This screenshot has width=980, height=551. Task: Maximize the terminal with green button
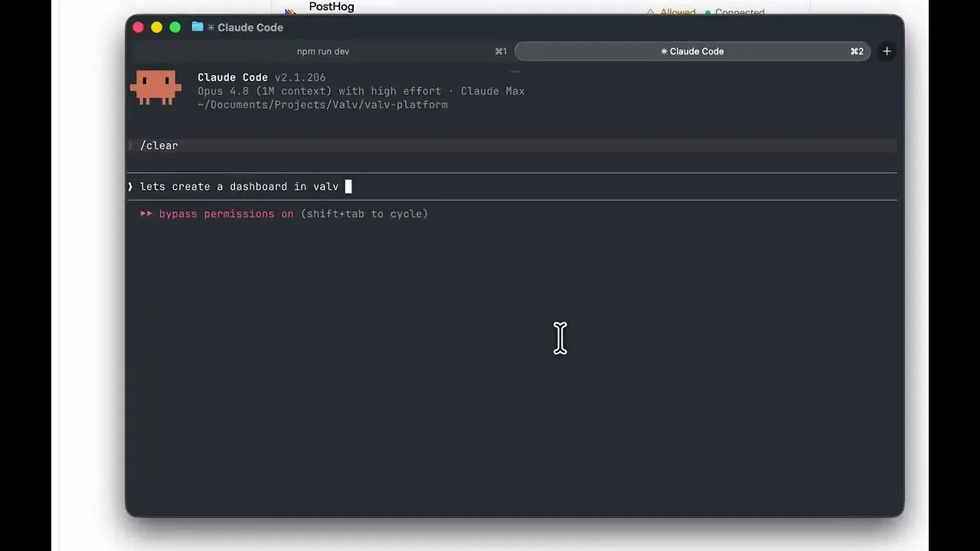175,27
